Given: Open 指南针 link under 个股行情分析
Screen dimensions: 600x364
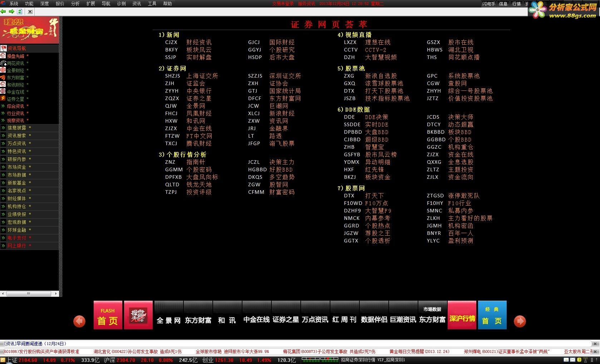Looking at the screenshot, I should pos(196,162).
